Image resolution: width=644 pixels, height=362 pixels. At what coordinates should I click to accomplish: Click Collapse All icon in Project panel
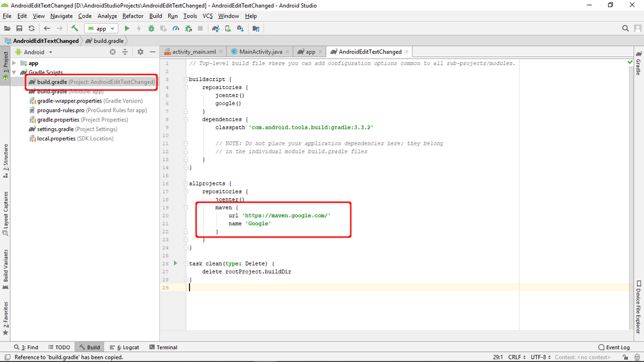[x=125, y=52]
